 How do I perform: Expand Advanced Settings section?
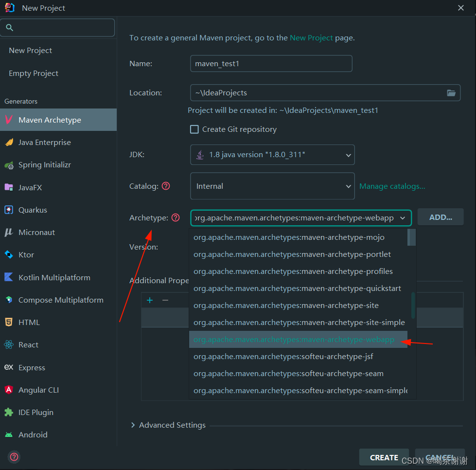pyautogui.click(x=133, y=425)
